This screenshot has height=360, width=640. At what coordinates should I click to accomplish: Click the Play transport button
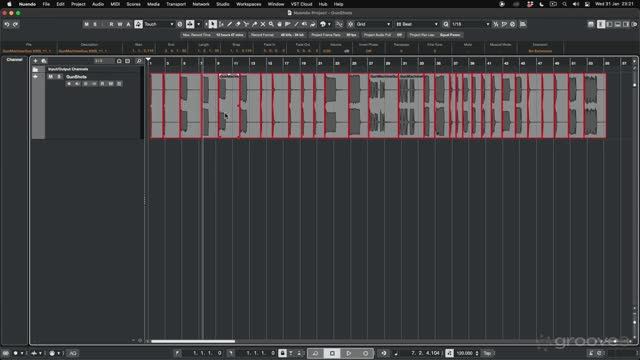349,353
